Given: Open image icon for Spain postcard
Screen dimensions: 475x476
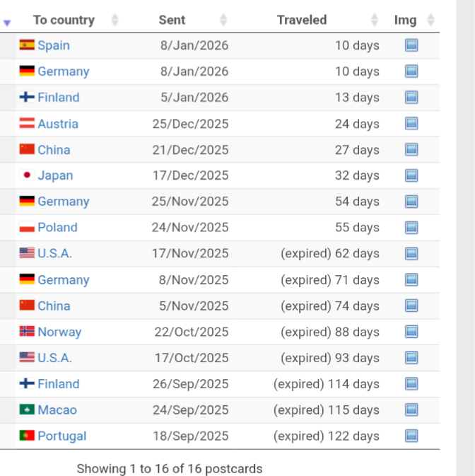Looking at the screenshot, I should [411, 45].
